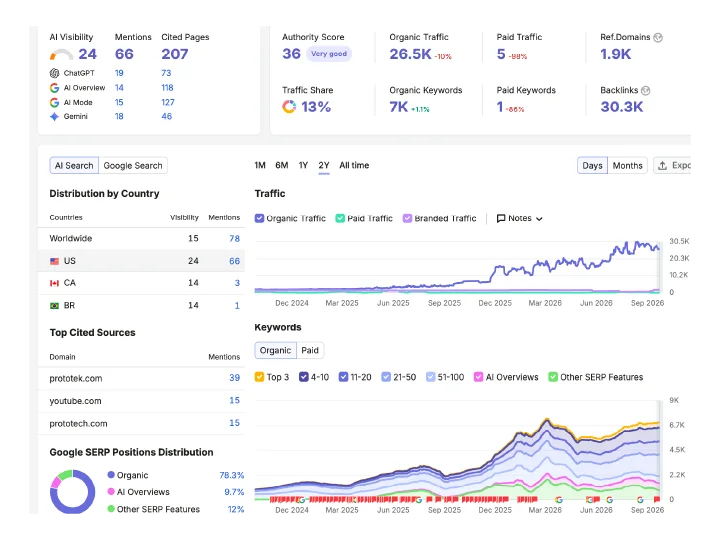Select the Paid keywords tab
720x540 pixels.
(310, 350)
